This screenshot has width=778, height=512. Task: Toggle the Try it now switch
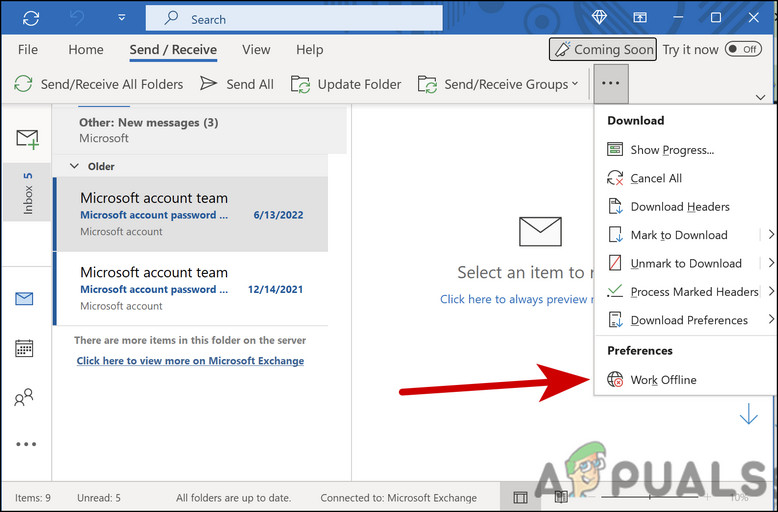[743, 49]
